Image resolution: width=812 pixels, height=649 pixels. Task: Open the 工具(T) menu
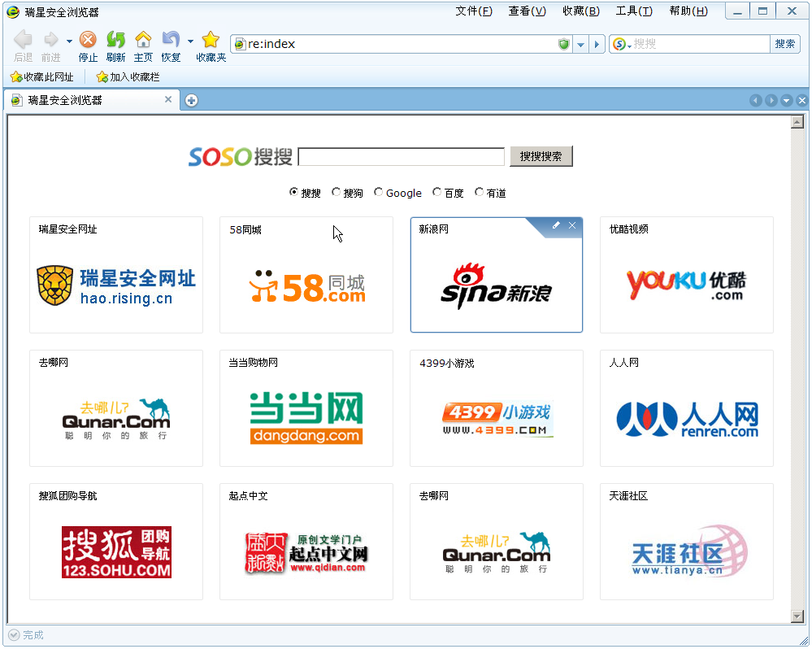[x=634, y=11]
